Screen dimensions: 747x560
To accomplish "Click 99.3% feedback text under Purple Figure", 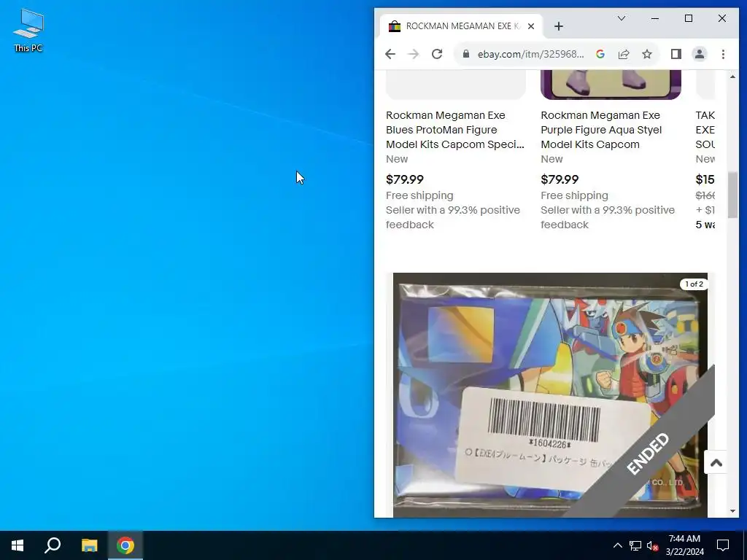I will (608, 217).
